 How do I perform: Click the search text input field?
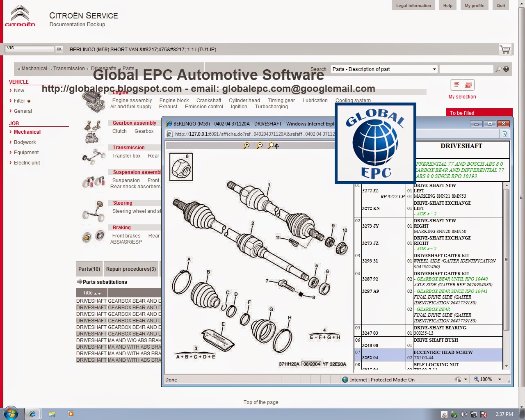(x=466, y=69)
